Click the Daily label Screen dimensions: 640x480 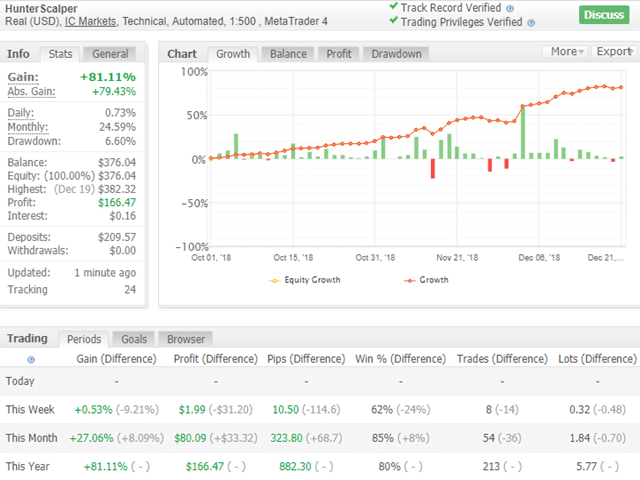[x=20, y=113]
